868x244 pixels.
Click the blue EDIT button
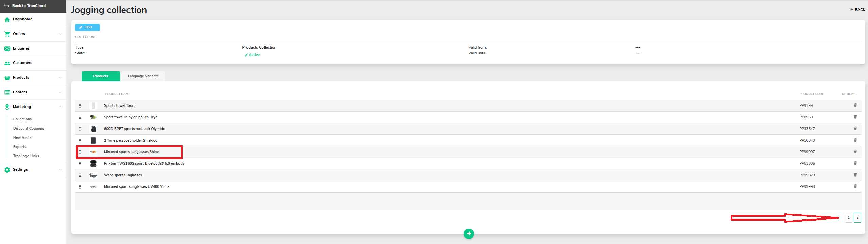point(87,27)
